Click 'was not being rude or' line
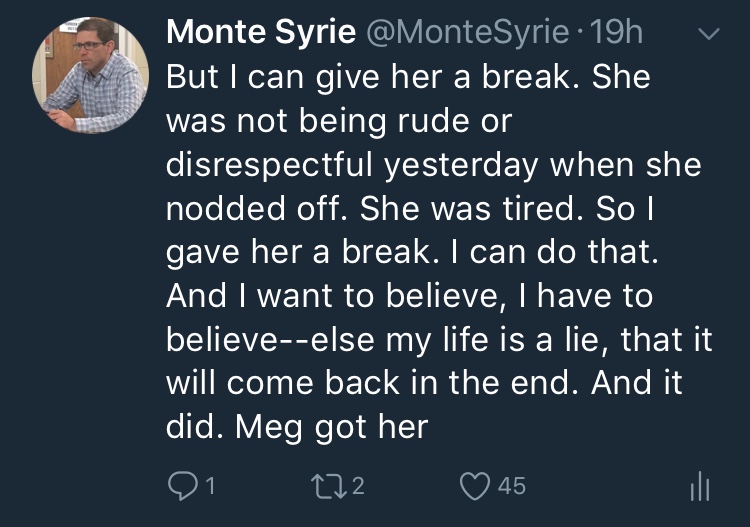Image resolution: width=750 pixels, height=527 pixels. (x=338, y=121)
